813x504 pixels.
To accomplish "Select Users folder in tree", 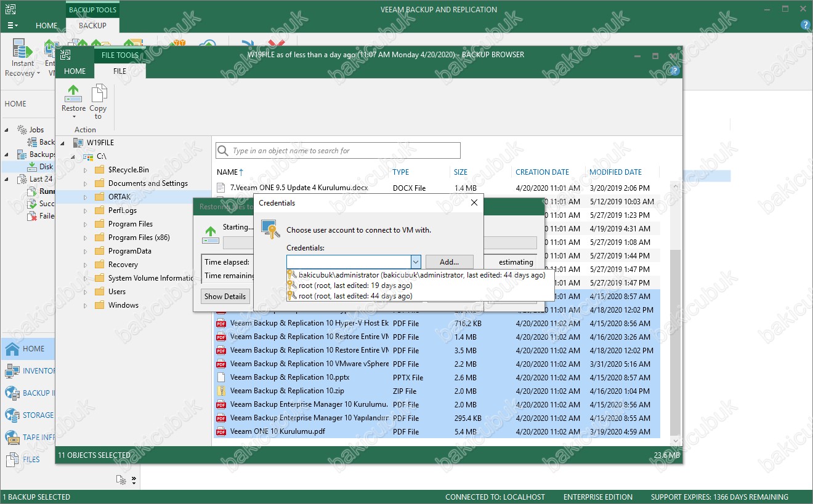I will [116, 292].
